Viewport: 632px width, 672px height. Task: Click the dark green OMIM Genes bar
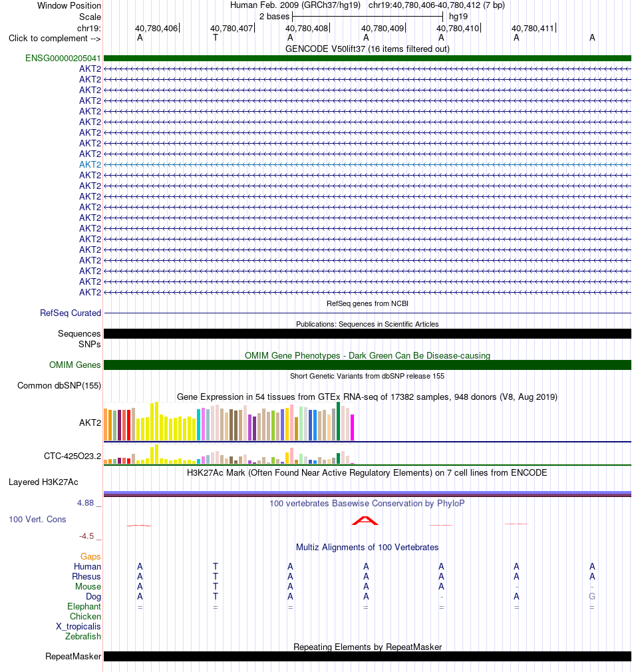(367, 365)
